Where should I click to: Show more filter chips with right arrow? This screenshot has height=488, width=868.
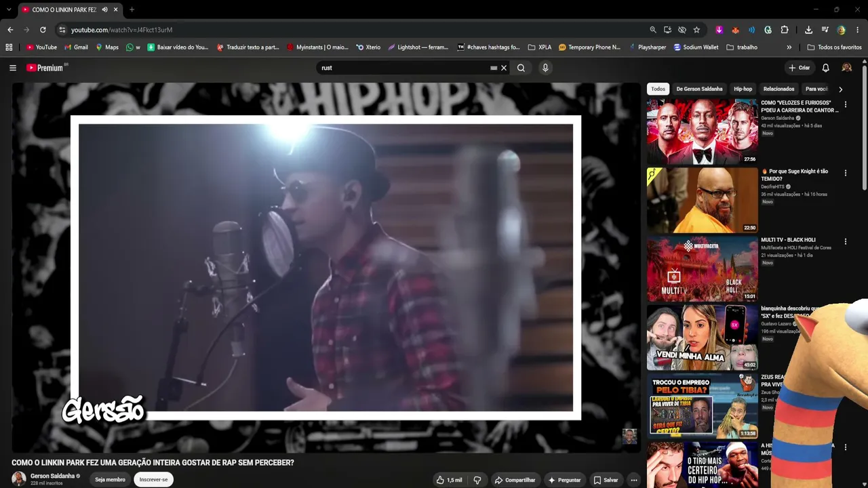click(840, 89)
